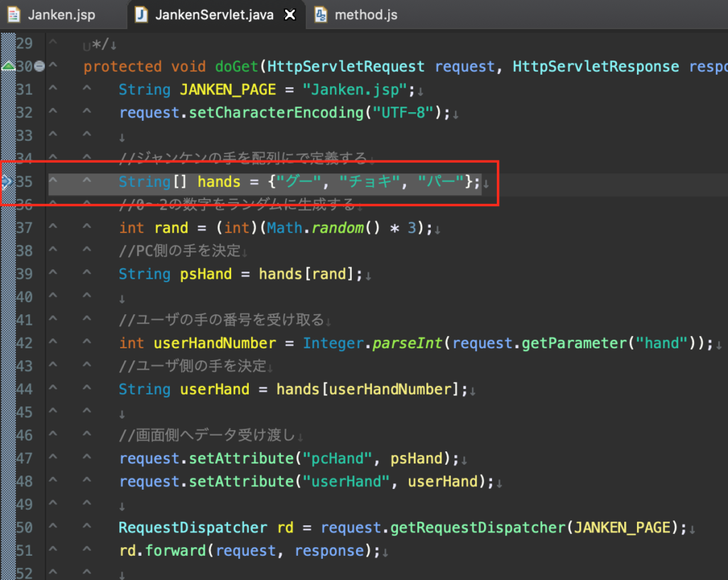Collapse the doGet method at line 30
The width and height of the screenshot is (728, 580).
coord(40,66)
